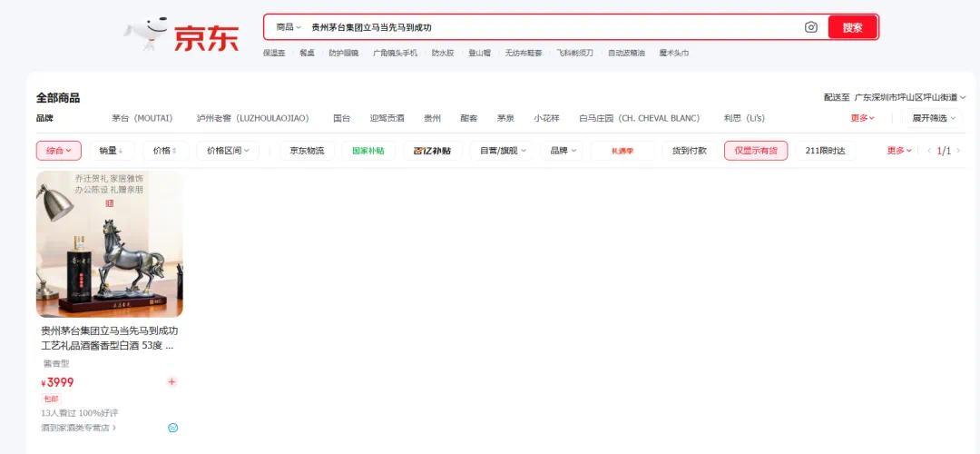The height and width of the screenshot is (454, 980).
Task: Select brand 贵州
Action: (433, 118)
